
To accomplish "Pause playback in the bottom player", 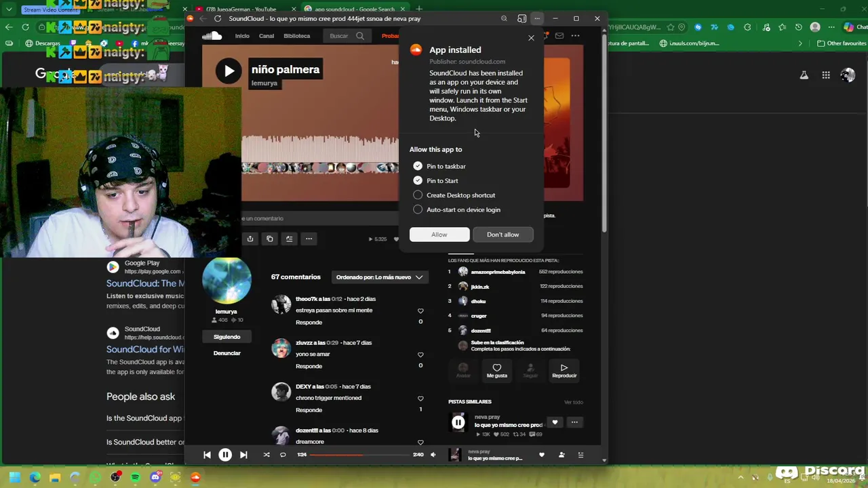I will [225, 455].
